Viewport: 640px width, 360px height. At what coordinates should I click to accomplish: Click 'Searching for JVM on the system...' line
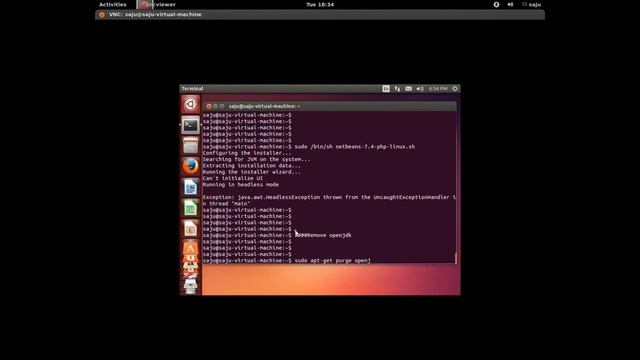point(256,159)
